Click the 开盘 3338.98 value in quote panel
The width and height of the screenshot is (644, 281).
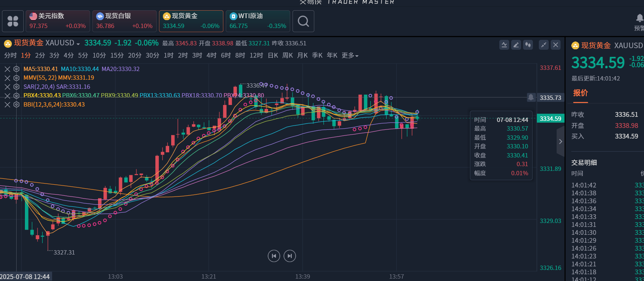pos(626,126)
